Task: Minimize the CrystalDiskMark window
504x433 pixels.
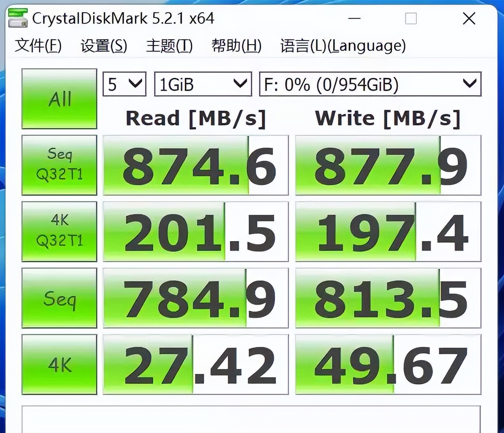Action: 354,18
